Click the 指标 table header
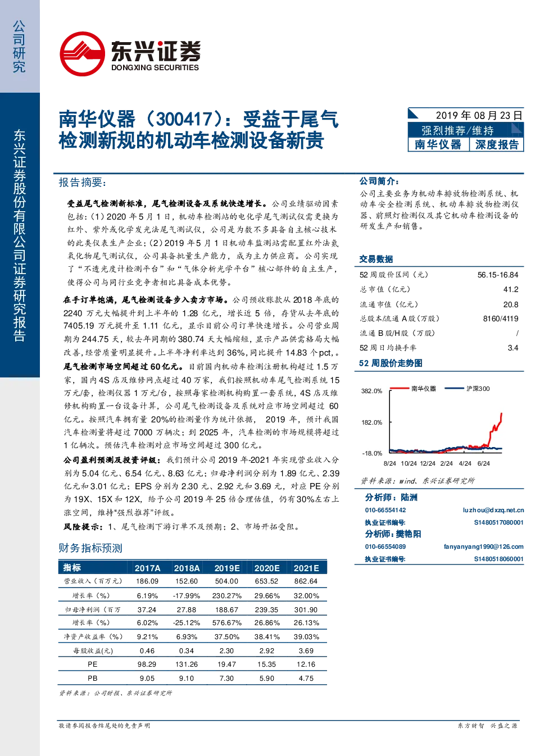Image resolution: width=558 pixels, height=756 pixels. (72, 568)
